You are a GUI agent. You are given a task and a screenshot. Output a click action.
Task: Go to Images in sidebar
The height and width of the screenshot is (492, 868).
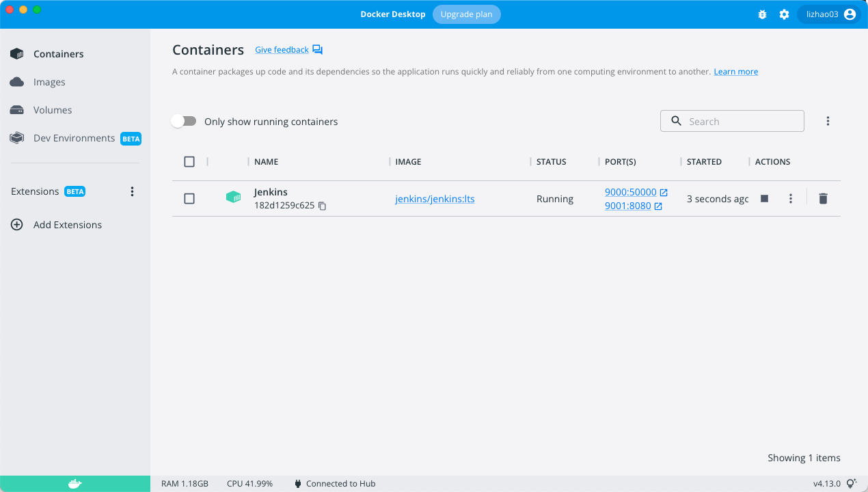tap(49, 82)
